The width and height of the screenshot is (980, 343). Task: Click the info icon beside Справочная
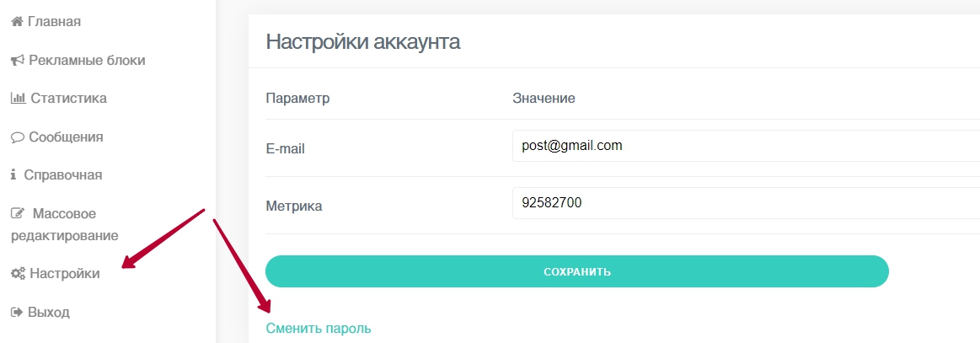(x=13, y=175)
